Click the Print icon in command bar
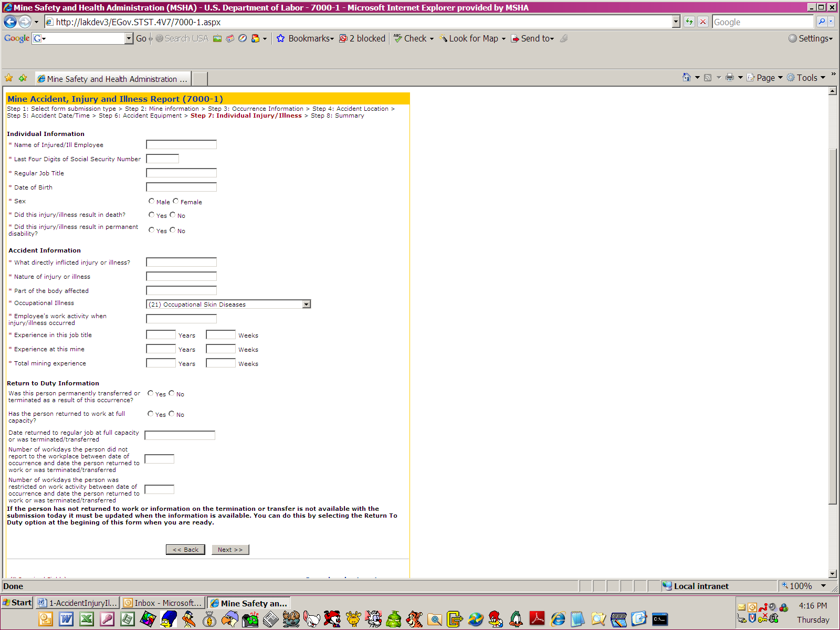The image size is (840, 630). click(729, 78)
